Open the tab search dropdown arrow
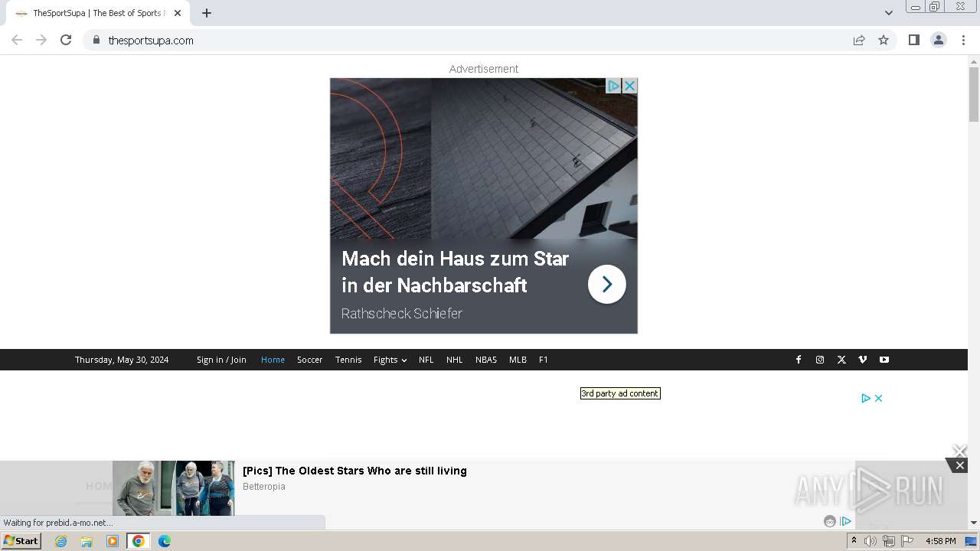The image size is (980, 551). (889, 13)
